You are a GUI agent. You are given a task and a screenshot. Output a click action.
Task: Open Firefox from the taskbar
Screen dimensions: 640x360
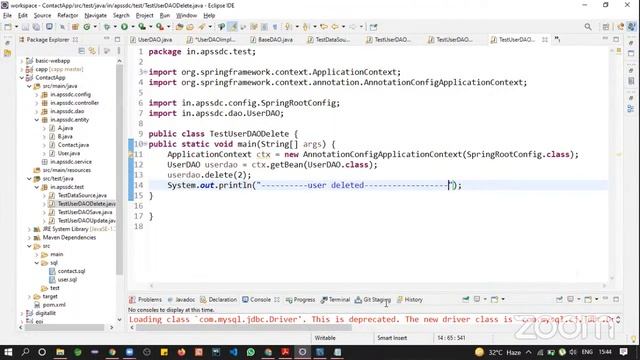click(181, 352)
